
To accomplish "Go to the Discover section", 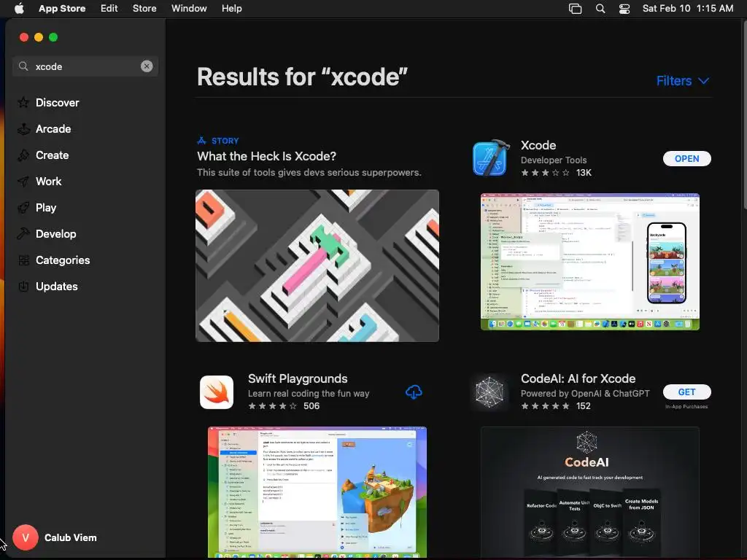I will click(57, 102).
